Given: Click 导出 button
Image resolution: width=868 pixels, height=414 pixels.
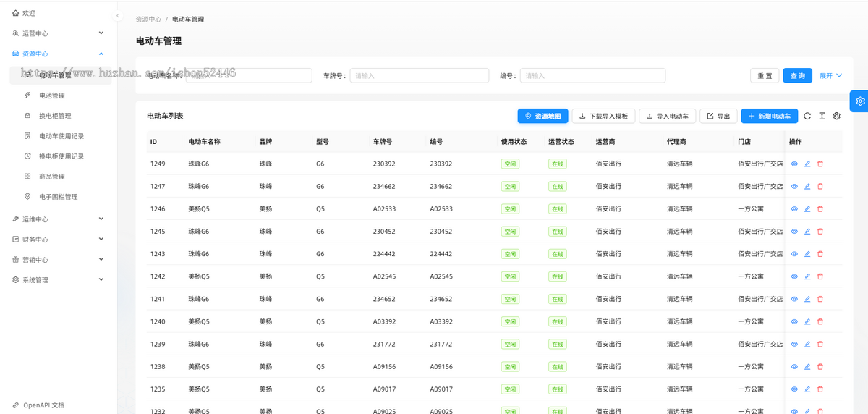Looking at the screenshot, I should 718,116.
